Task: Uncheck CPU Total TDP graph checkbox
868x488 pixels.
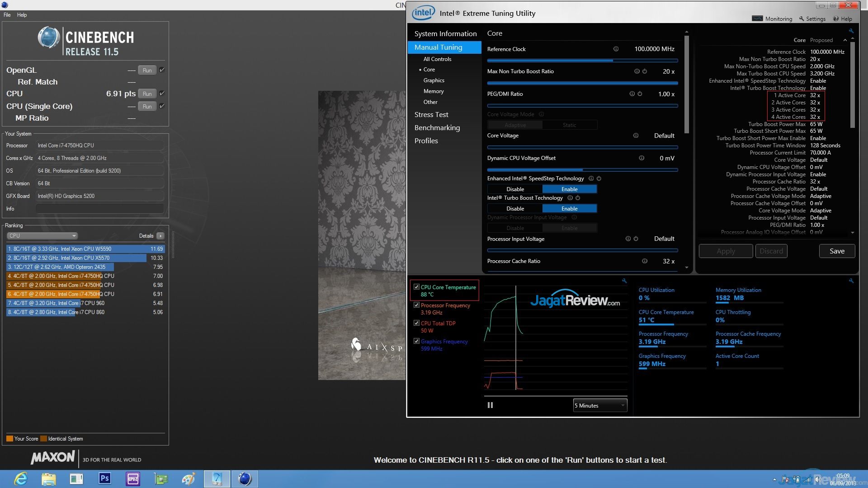Action: [x=416, y=323]
